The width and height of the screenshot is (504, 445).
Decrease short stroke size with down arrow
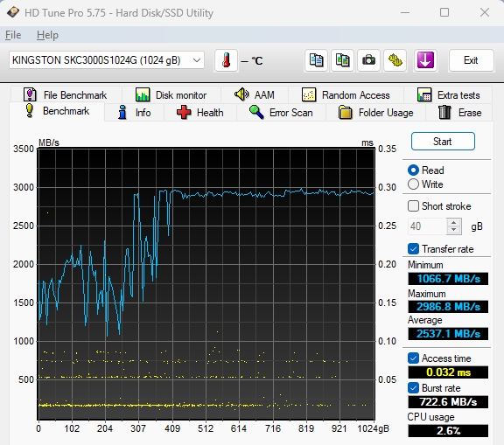(453, 230)
